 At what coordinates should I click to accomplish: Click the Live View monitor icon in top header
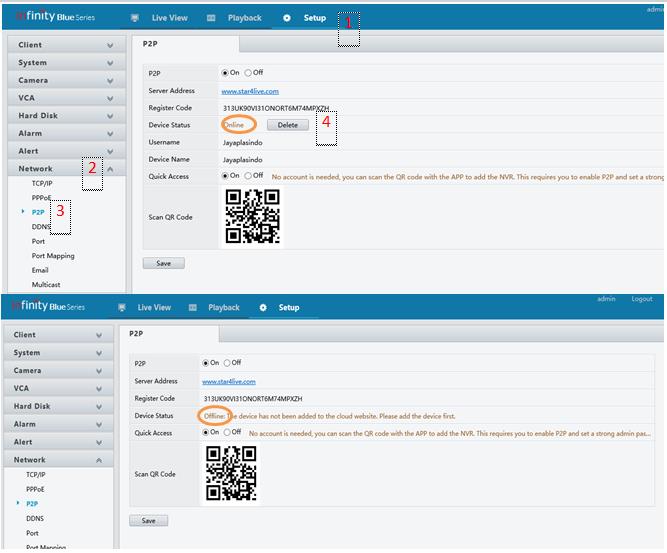pos(136,18)
